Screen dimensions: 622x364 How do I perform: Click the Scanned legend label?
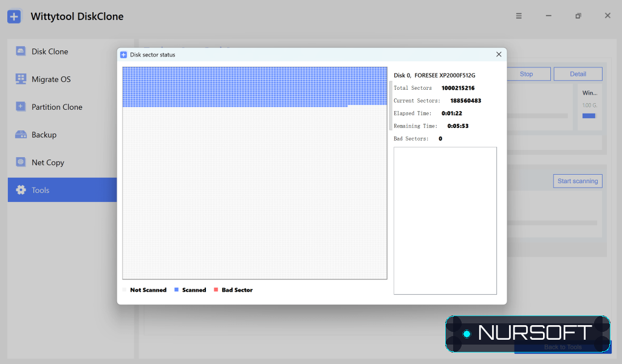pyautogui.click(x=194, y=290)
